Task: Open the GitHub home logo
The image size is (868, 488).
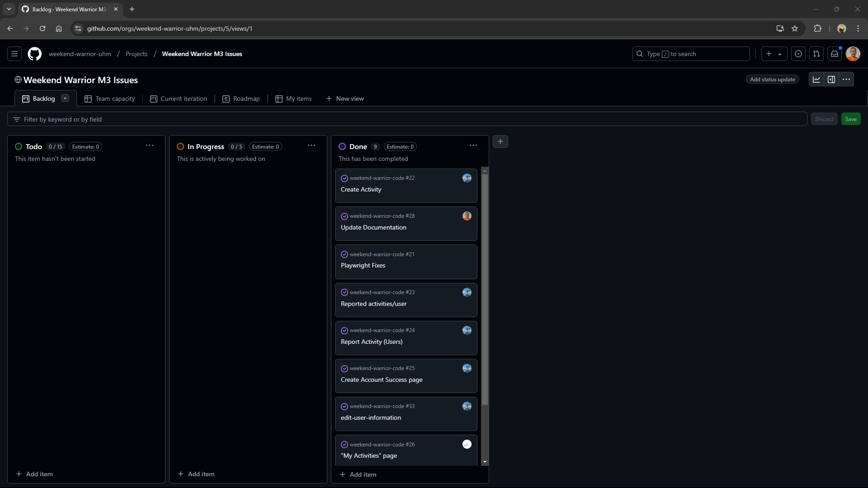Action: 34,54
